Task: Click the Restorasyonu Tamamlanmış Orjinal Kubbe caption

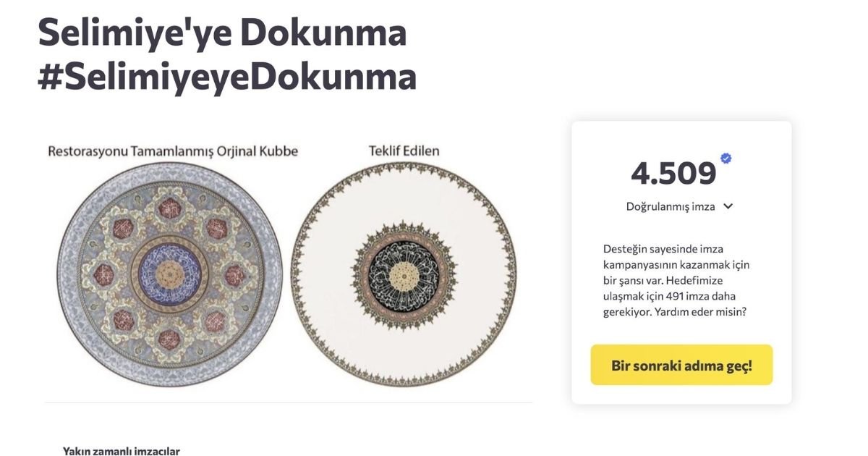Action: 173,151
